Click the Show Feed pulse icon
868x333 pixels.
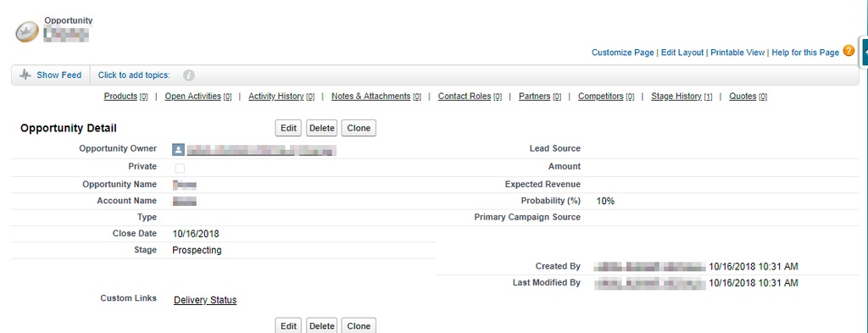pos(25,75)
